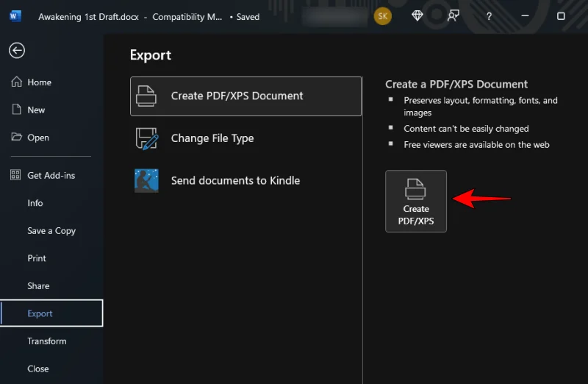Screen dimensions: 588x384
Task: Open the Print page
Action: (x=37, y=258)
